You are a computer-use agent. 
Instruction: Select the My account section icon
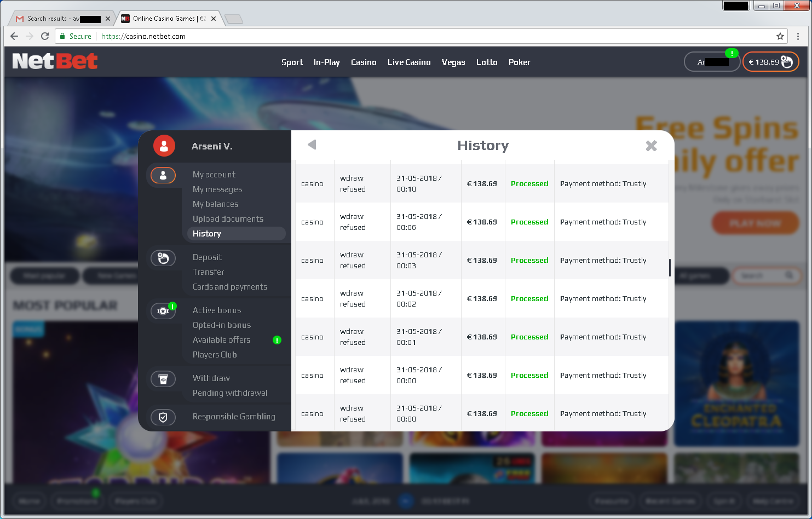(x=163, y=175)
